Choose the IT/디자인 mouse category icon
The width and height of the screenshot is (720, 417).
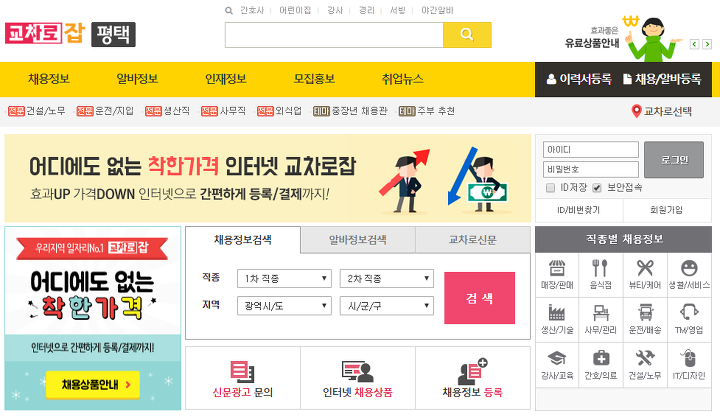(x=689, y=357)
